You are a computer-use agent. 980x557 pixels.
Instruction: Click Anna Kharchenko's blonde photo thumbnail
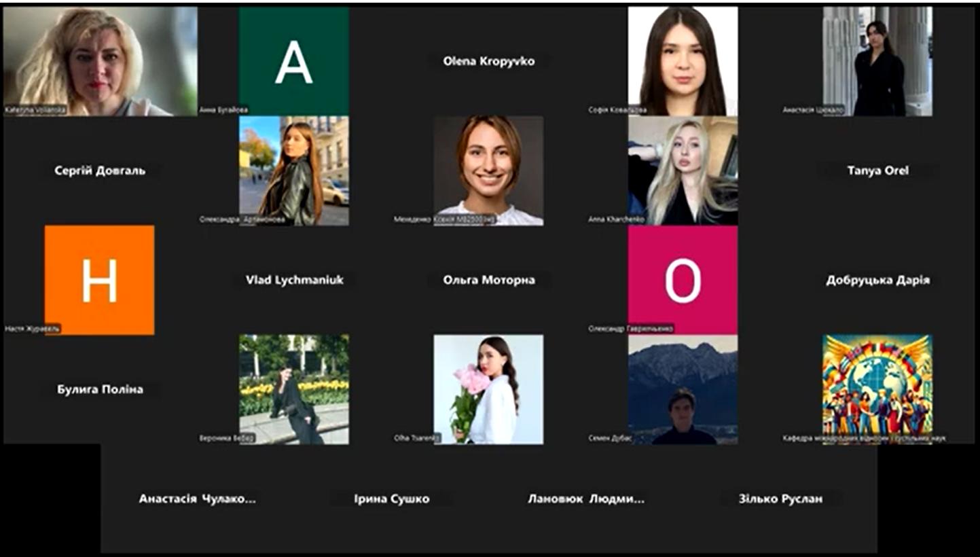(683, 170)
